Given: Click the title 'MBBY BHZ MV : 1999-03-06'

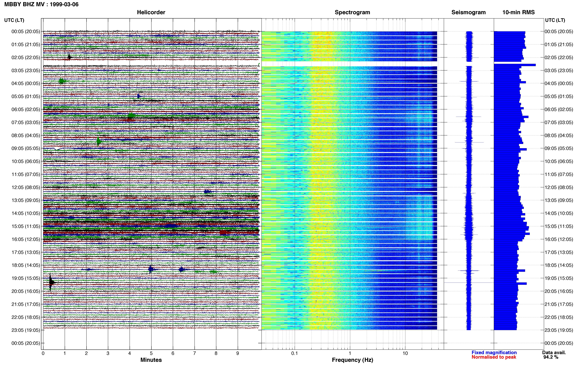Looking at the screenshot, I should pyautogui.click(x=41, y=4).
